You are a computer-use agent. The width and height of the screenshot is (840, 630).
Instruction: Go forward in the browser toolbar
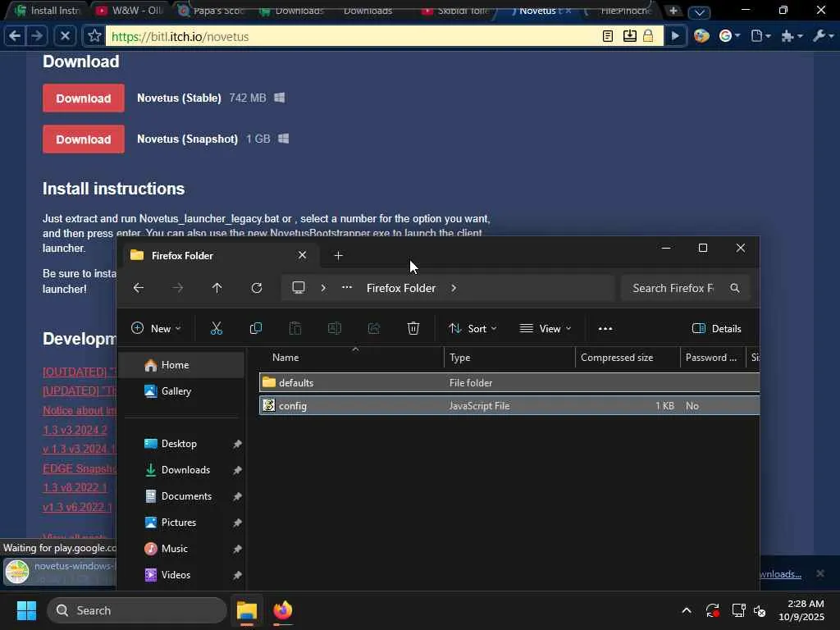[36, 36]
